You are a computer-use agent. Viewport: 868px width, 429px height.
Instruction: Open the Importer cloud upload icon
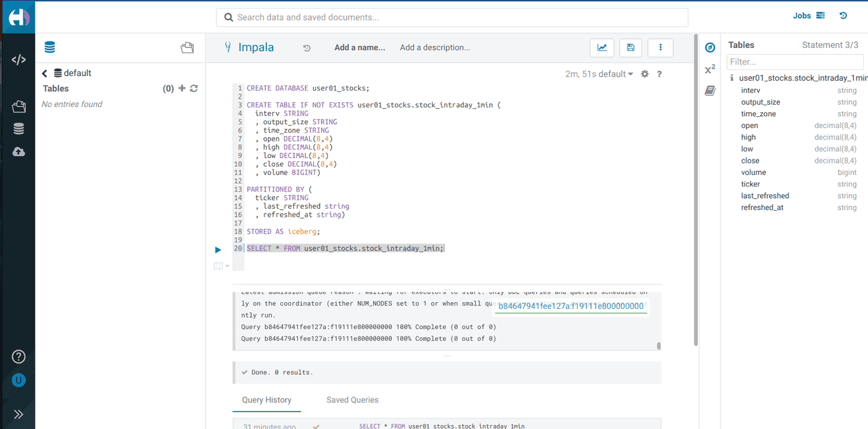[x=19, y=152]
